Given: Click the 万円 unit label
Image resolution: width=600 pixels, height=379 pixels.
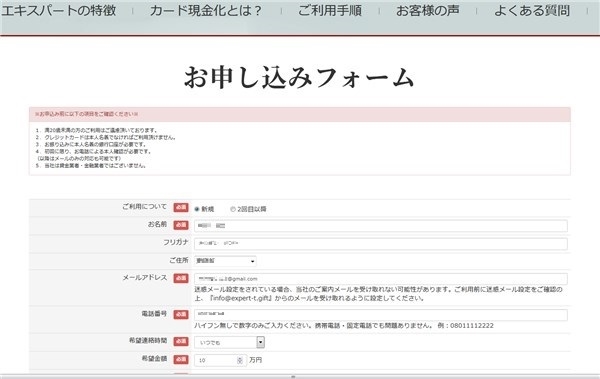Looking at the screenshot, I should (256, 360).
